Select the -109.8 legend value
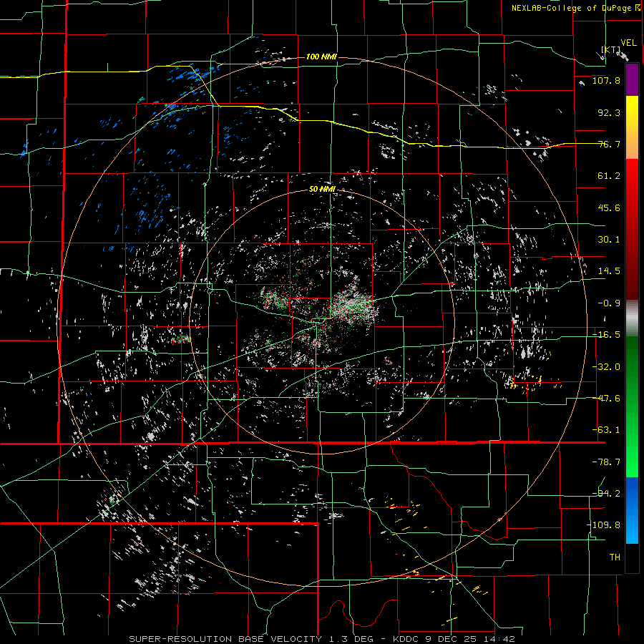644x644 pixels. click(603, 525)
